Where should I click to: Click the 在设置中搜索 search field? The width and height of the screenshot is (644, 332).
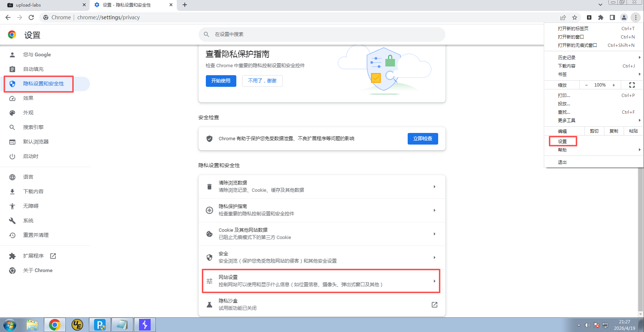pyautogui.click(x=322, y=34)
